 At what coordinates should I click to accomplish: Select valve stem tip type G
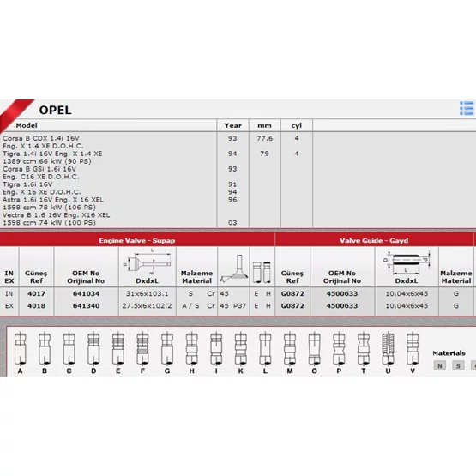click(167, 352)
